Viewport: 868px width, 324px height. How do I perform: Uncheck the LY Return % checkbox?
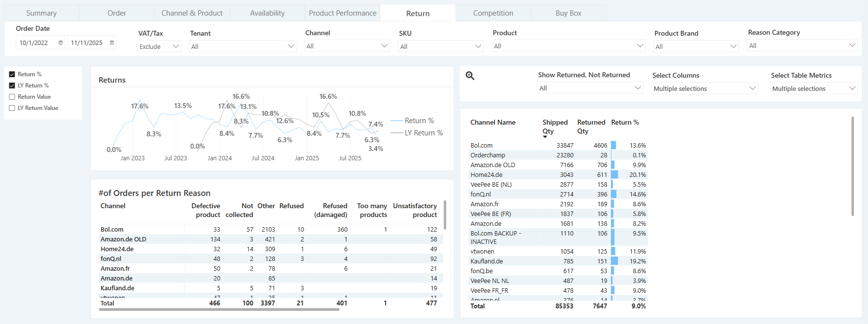point(12,86)
